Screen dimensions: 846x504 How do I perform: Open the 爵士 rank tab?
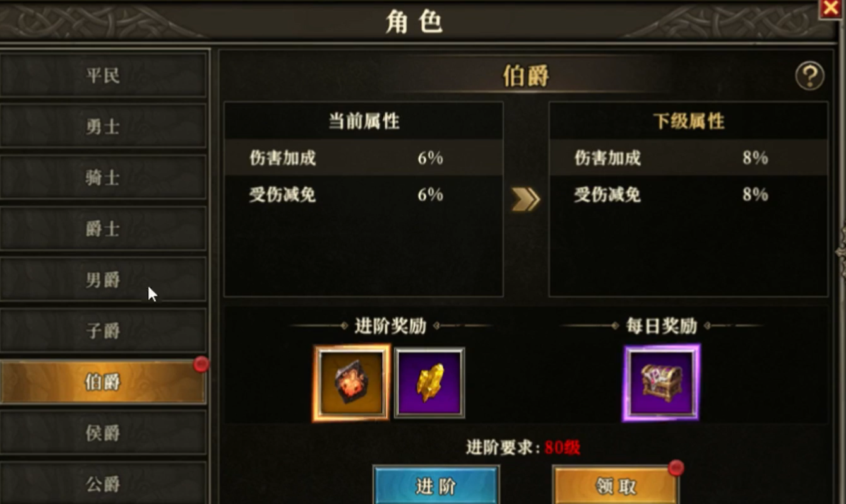(103, 228)
